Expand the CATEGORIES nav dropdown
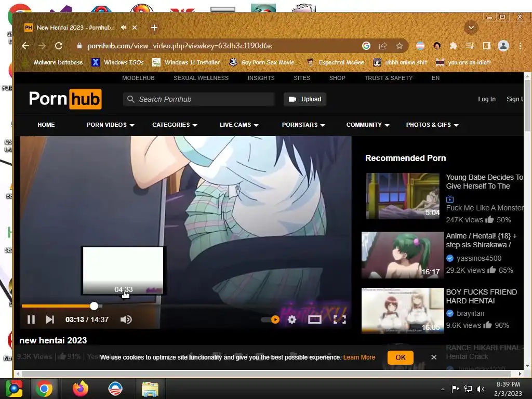Viewport: 532px width, 399px height. pos(175,125)
